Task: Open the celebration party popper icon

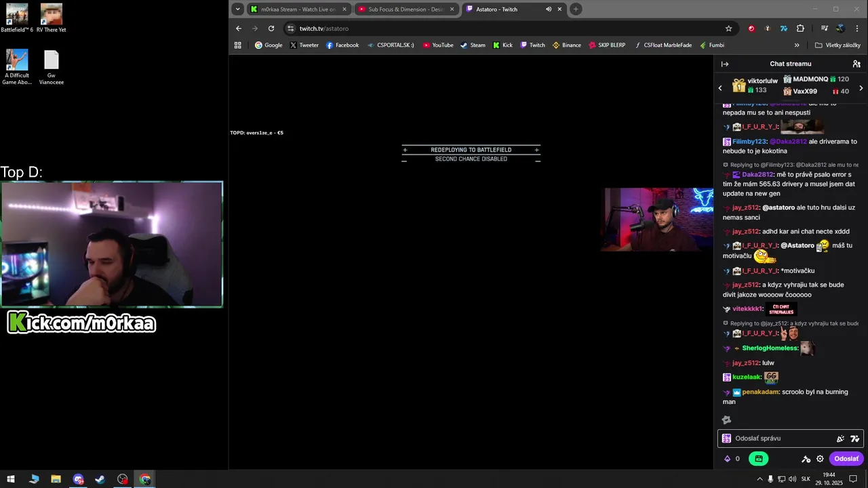Action: click(x=840, y=439)
